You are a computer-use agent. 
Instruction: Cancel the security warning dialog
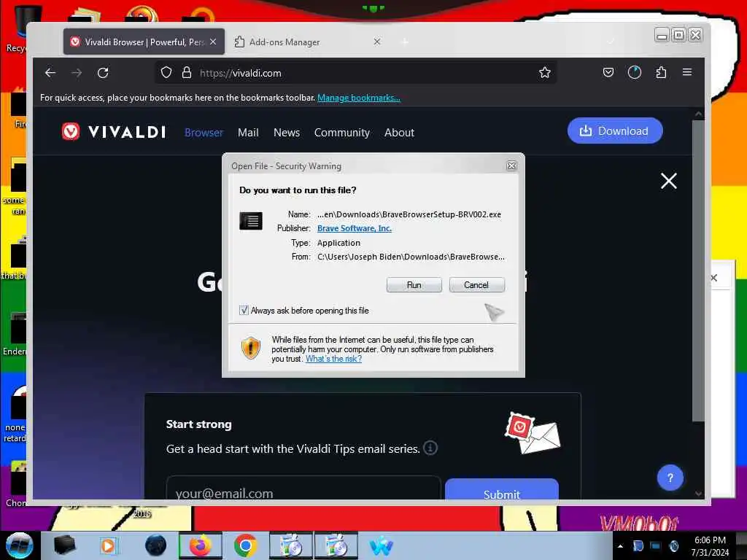coord(476,285)
